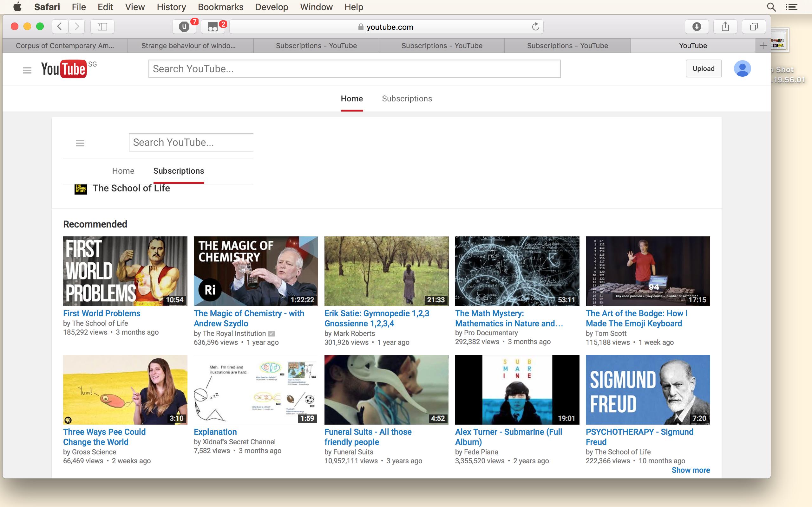Viewport: 812px width, 507px height.
Task: Click the uBlock extension icon
Action: (184, 27)
